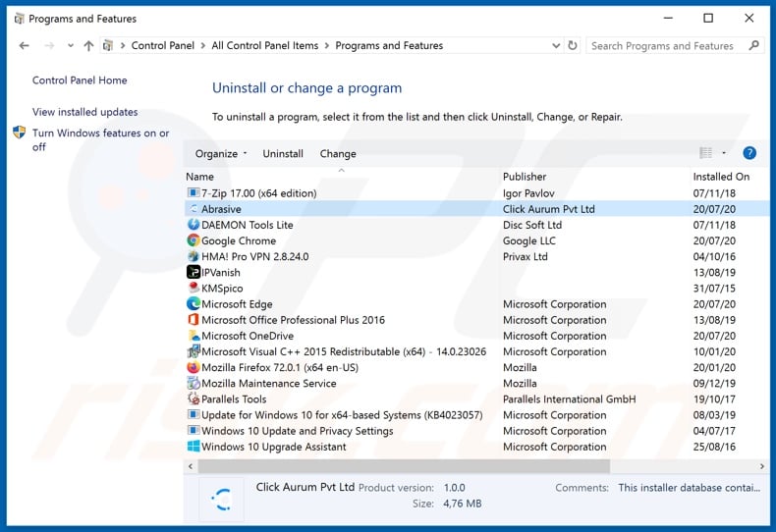Click Igor Pavlov publisher cell

[528, 192]
